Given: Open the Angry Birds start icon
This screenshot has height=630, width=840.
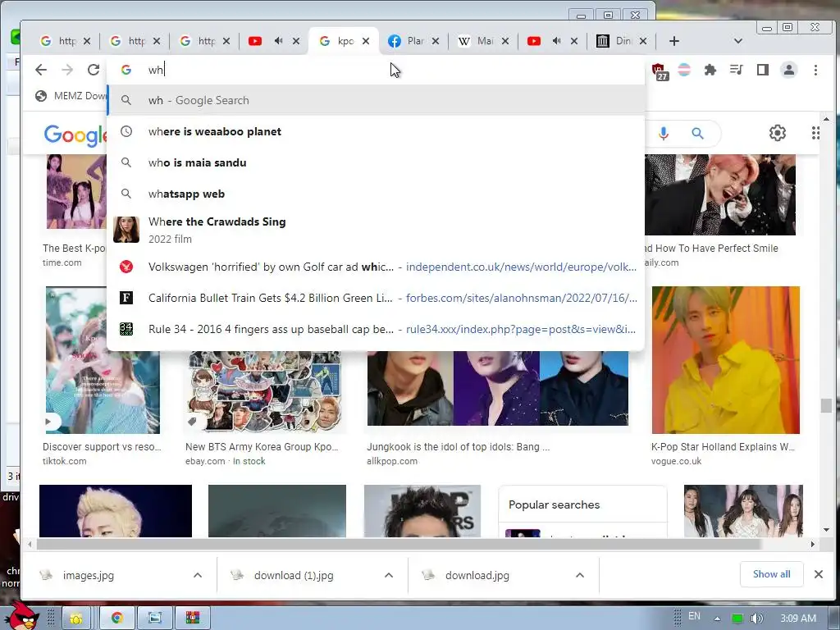Looking at the screenshot, I should click(x=22, y=616).
